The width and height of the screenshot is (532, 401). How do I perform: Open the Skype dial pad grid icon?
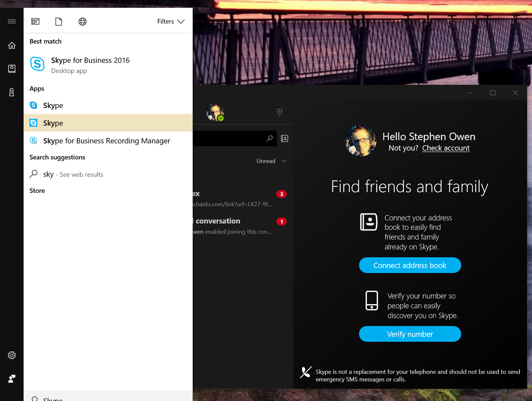coord(279,112)
